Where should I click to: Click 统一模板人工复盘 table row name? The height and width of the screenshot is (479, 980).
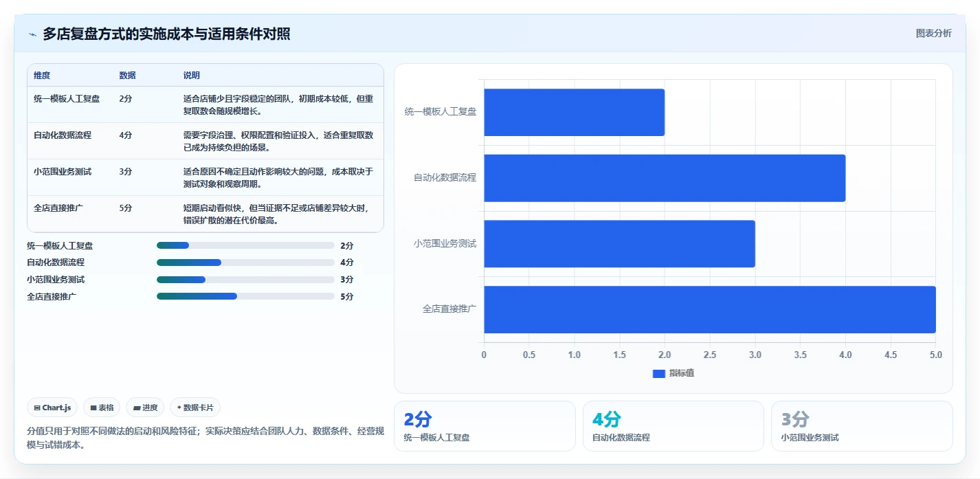(x=67, y=99)
